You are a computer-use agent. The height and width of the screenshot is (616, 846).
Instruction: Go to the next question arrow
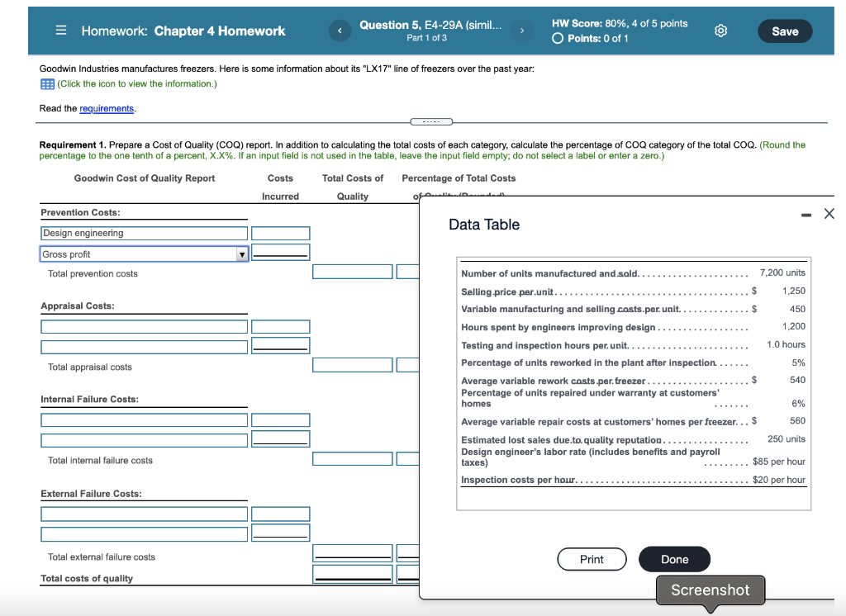pos(522,31)
